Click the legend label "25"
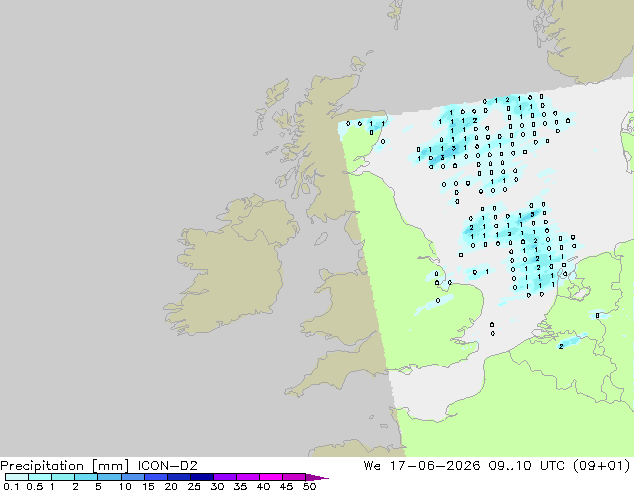 click(x=194, y=486)
